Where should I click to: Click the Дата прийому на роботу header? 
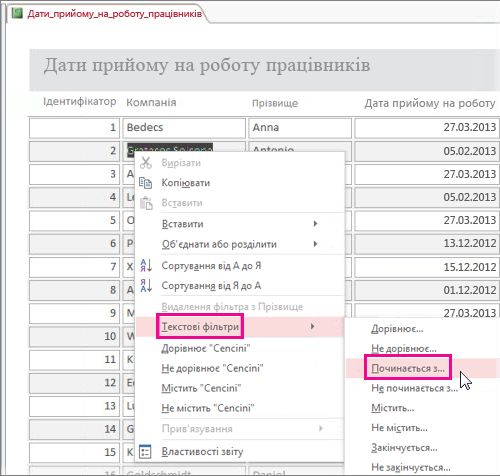coord(430,103)
